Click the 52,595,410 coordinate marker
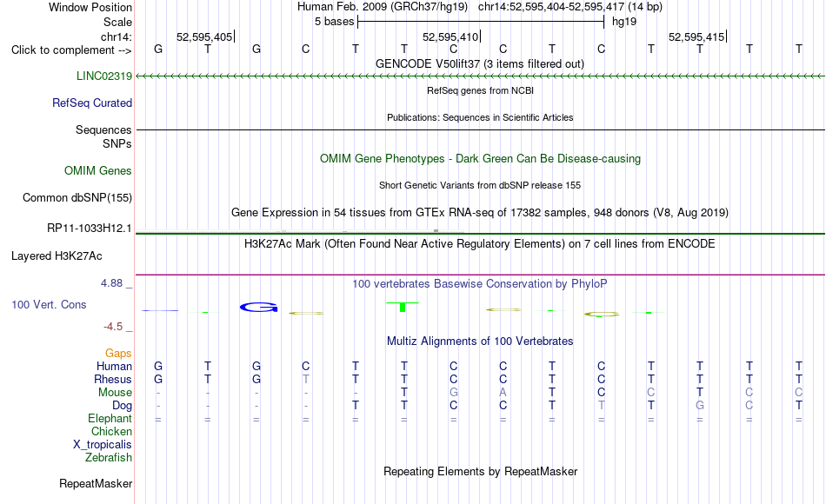The height and width of the screenshot is (504, 826). [x=451, y=36]
